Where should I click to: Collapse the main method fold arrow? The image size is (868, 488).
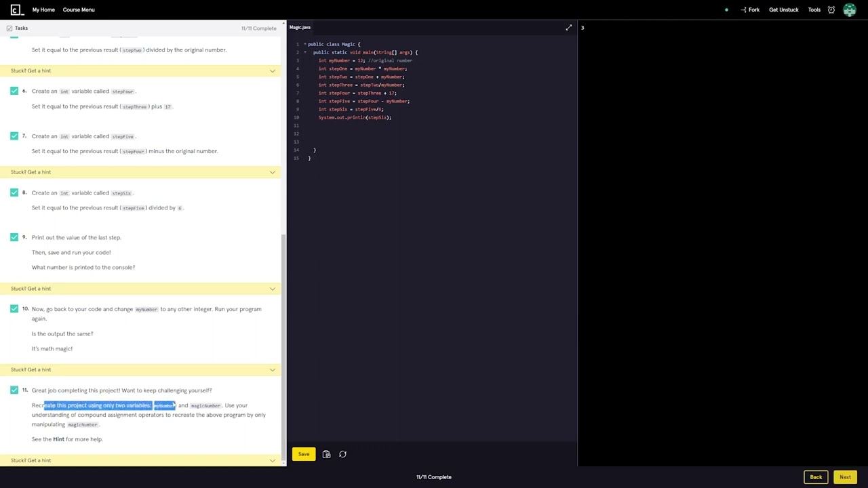point(304,52)
